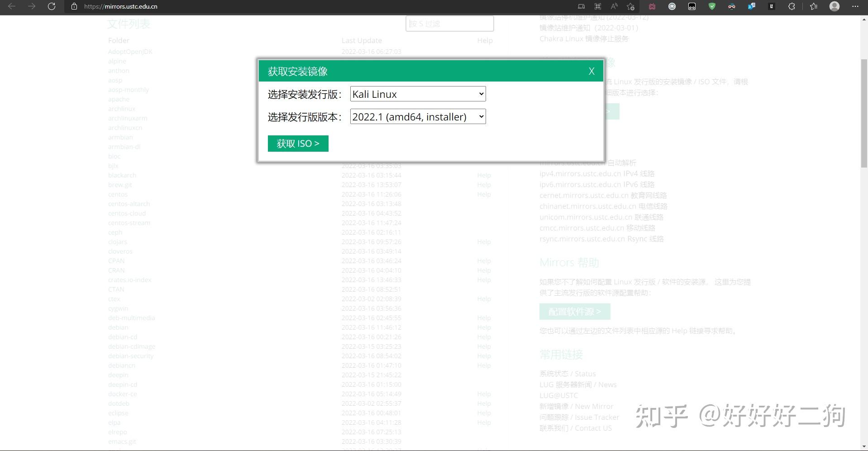This screenshot has height=451, width=868.
Task: Open the black square two-eyed extension icon
Action: (x=692, y=6)
